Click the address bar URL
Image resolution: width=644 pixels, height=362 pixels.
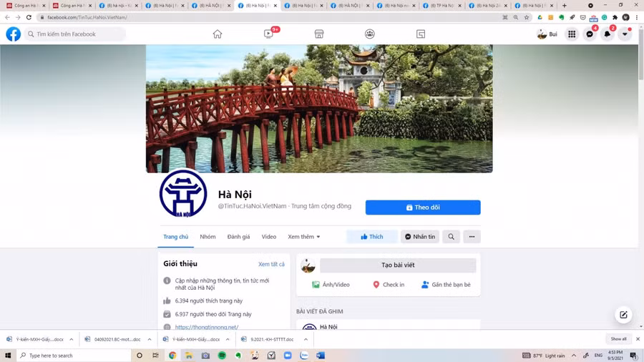[x=87, y=17]
